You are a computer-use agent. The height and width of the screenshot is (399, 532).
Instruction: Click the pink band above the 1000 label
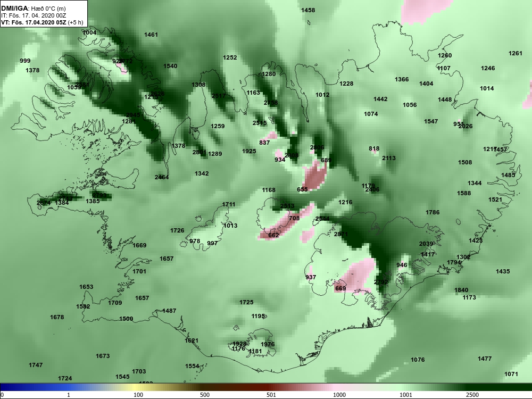[x=336, y=387]
